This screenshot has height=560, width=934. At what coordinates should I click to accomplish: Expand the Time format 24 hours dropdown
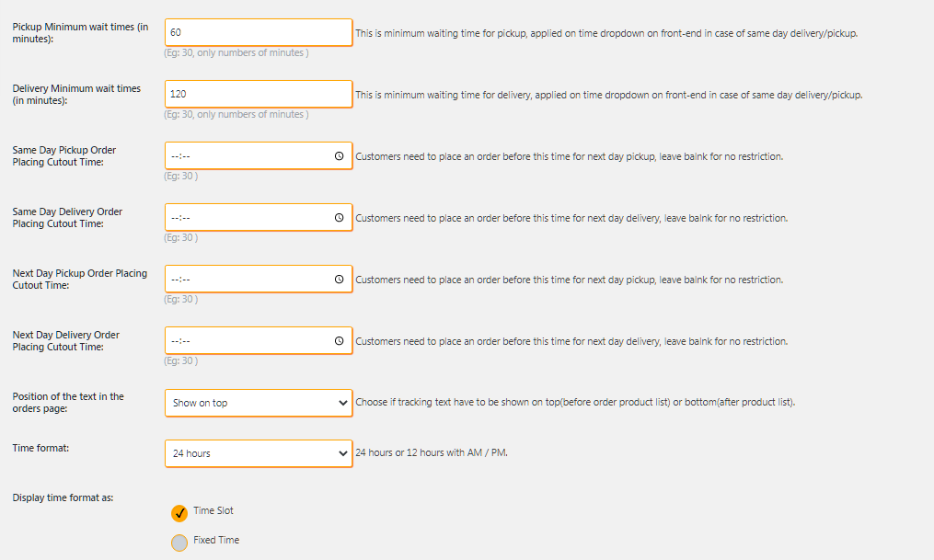coord(259,453)
